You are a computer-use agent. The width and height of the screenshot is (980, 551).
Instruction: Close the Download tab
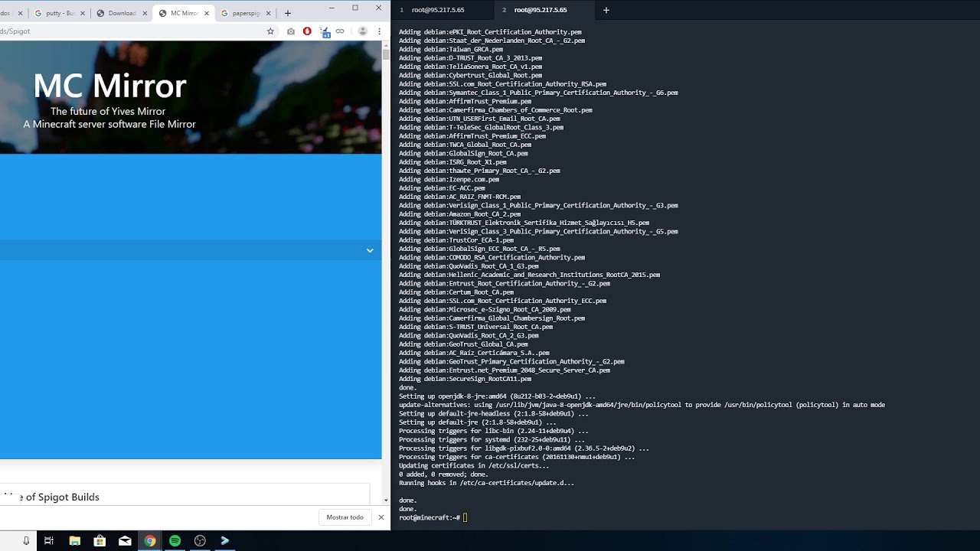pyautogui.click(x=144, y=13)
